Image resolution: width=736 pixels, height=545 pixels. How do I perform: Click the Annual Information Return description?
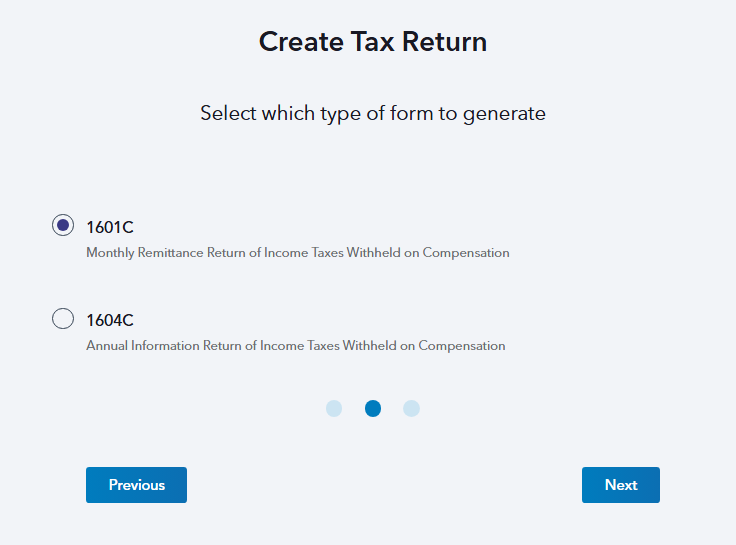(296, 346)
